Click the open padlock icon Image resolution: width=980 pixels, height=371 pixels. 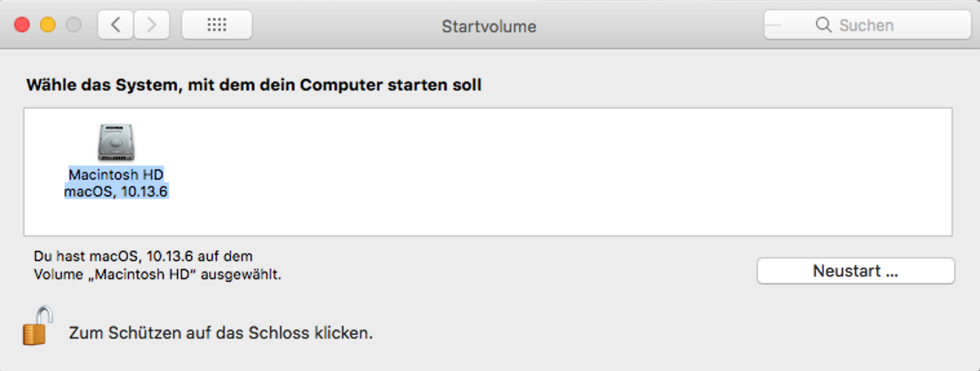(37, 327)
